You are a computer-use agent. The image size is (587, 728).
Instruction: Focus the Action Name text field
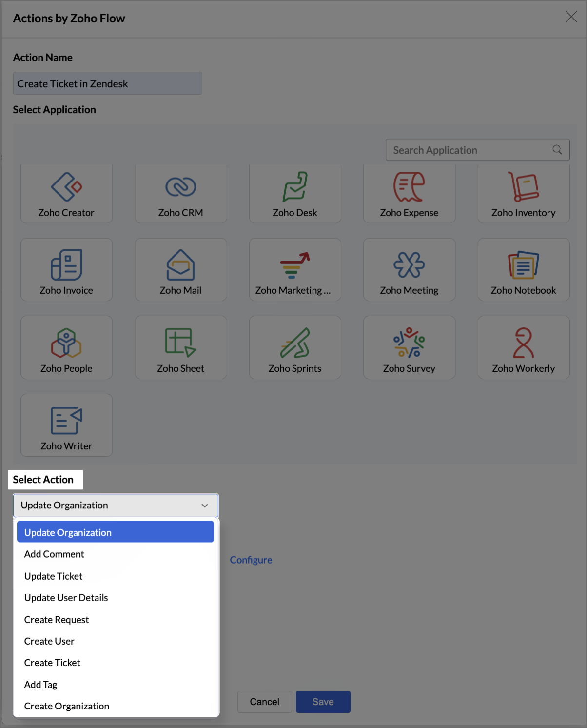coord(107,83)
